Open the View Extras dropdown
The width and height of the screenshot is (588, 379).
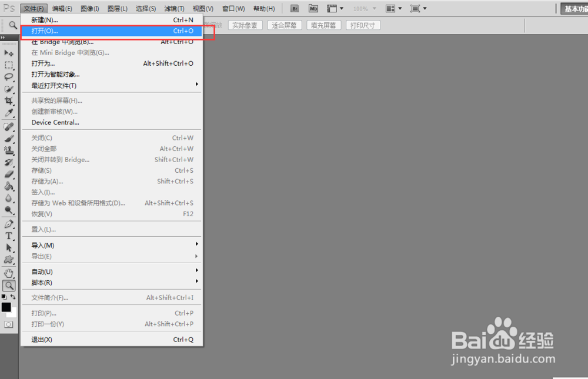[x=335, y=9]
